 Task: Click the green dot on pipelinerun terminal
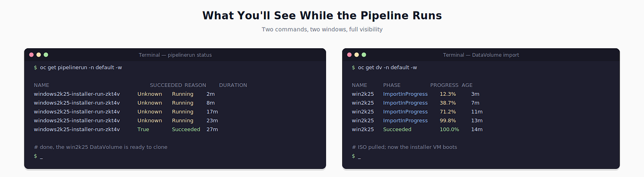46,55
